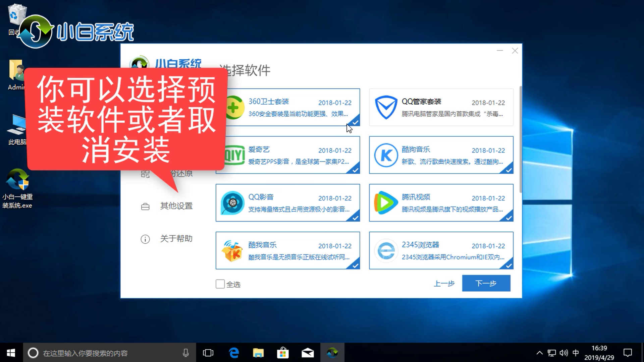Viewport: 644px width, 362px height.
Task: Minimize the 小白系统 window
Action: click(x=500, y=51)
